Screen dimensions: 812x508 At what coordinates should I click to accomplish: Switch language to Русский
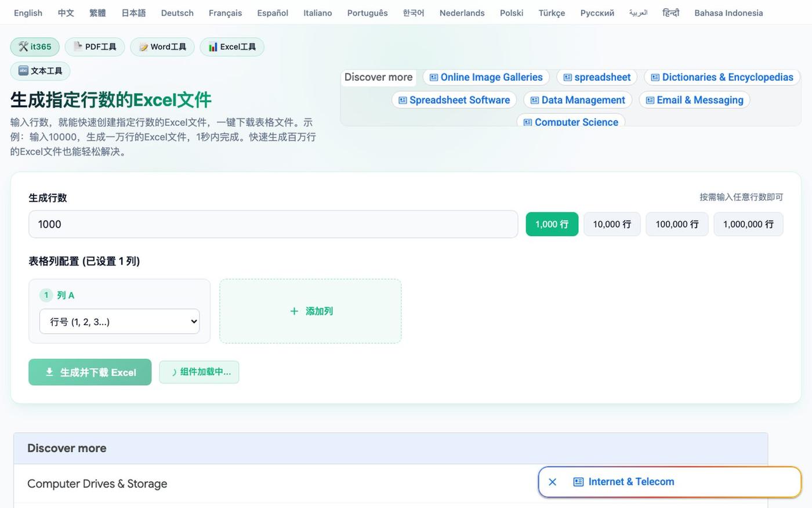(x=597, y=13)
